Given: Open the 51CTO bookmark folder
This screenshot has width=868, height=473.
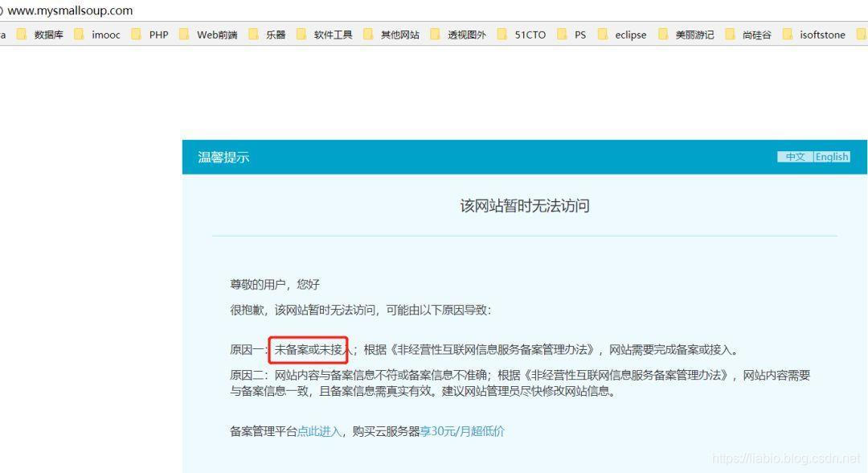Looking at the screenshot, I should [x=522, y=35].
